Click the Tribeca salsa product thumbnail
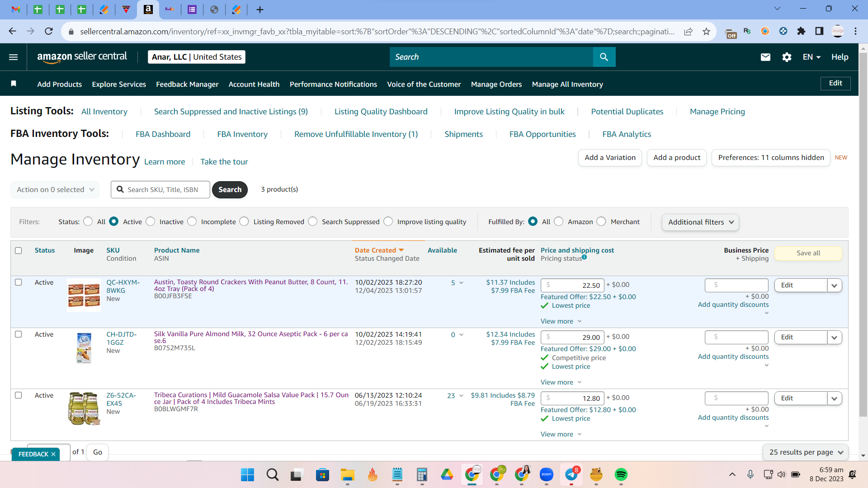Screen dimensions: 868x488 [x=84, y=408]
